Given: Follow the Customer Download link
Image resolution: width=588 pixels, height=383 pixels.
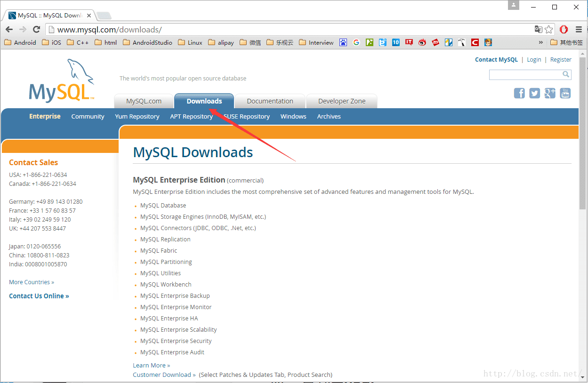Looking at the screenshot, I should [164, 375].
